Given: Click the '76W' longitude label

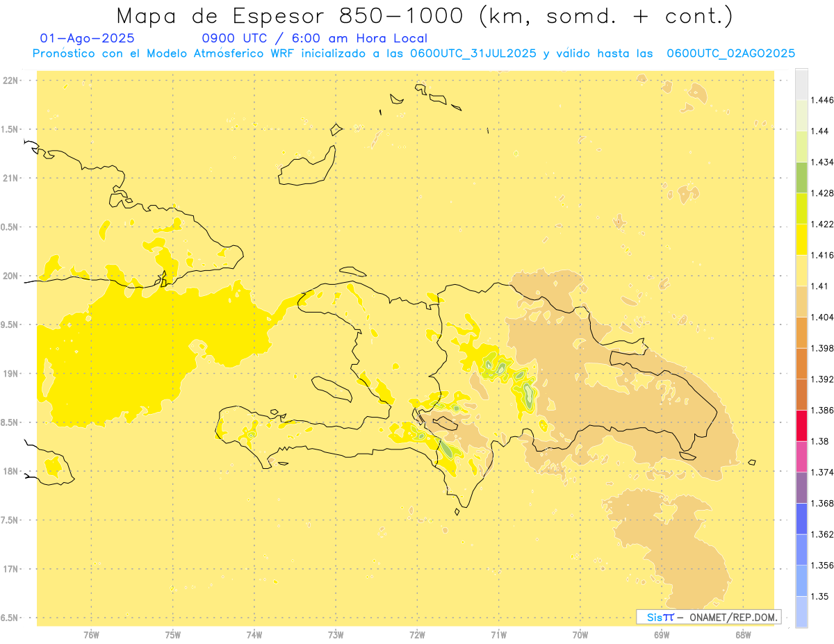Looking at the screenshot, I should point(91,634).
